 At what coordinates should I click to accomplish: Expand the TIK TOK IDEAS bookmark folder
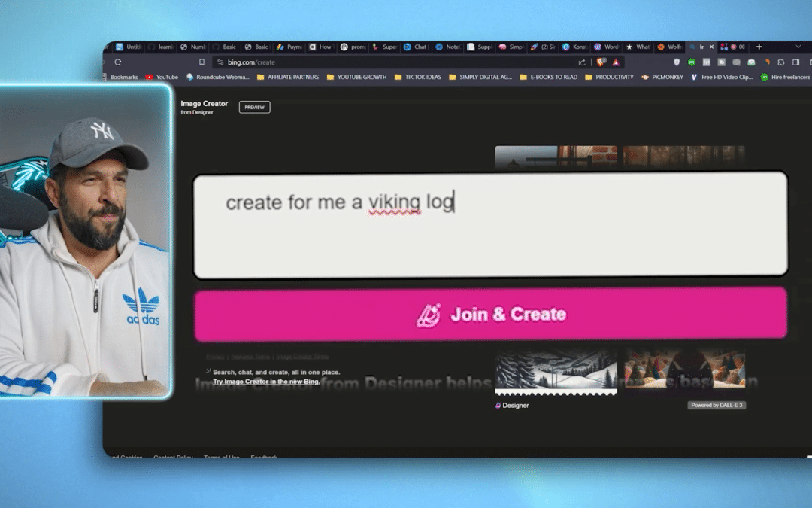(x=418, y=77)
